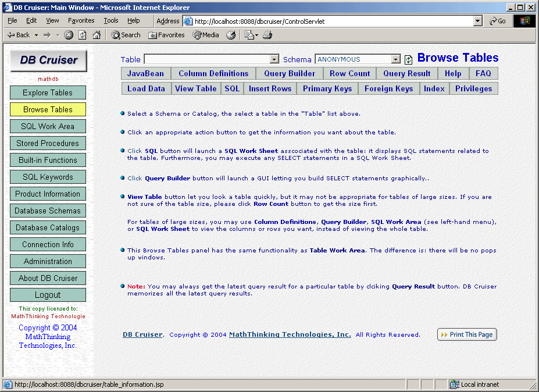Click the FAQ button
The image size is (539, 392).
click(x=483, y=74)
